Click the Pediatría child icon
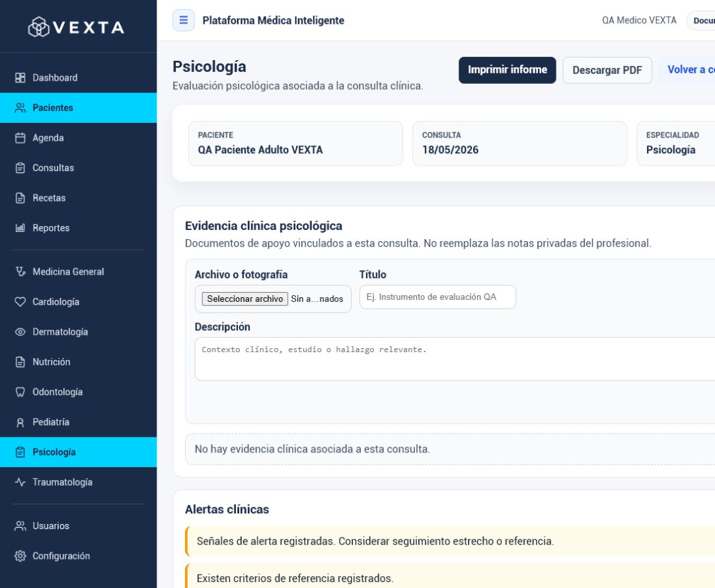 [x=20, y=422]
